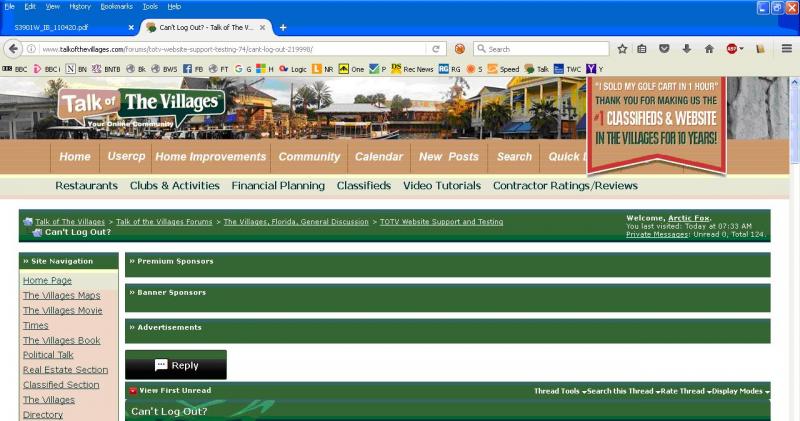Open the File menu
The width and height of the screenshot is (800, 421).
point(9,7)
